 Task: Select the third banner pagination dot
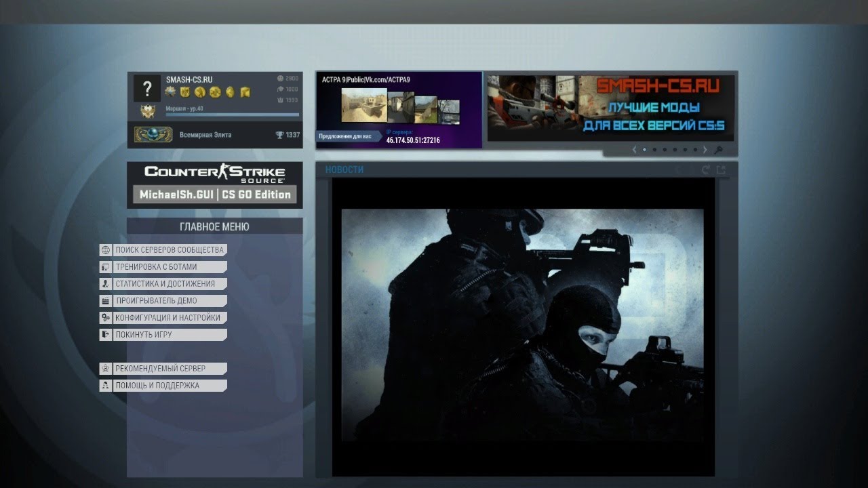pyautogui.click(x=665, y=150)
